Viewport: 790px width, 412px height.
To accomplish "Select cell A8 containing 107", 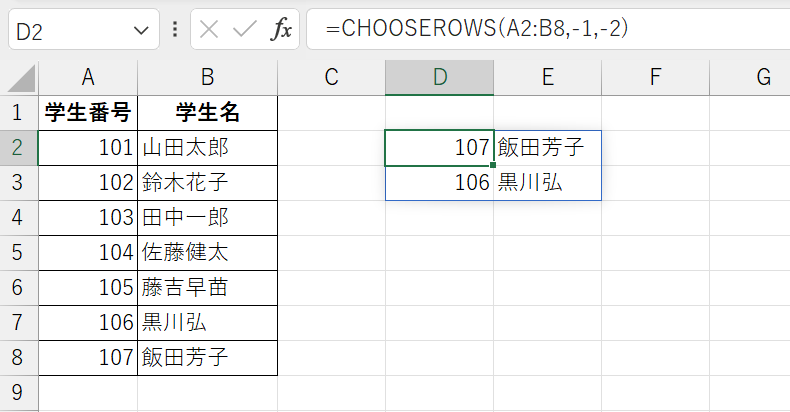I will (x=88, y=358).
